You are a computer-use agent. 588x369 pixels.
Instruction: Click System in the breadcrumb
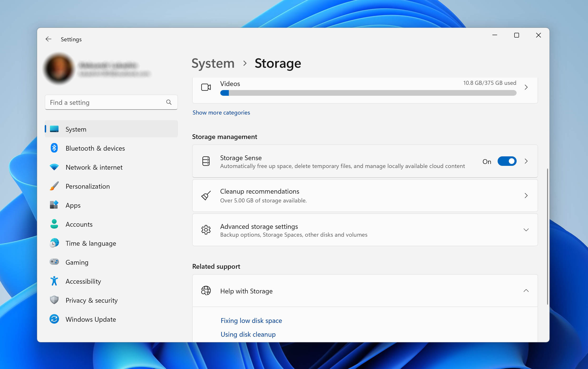tap(213, 63)
